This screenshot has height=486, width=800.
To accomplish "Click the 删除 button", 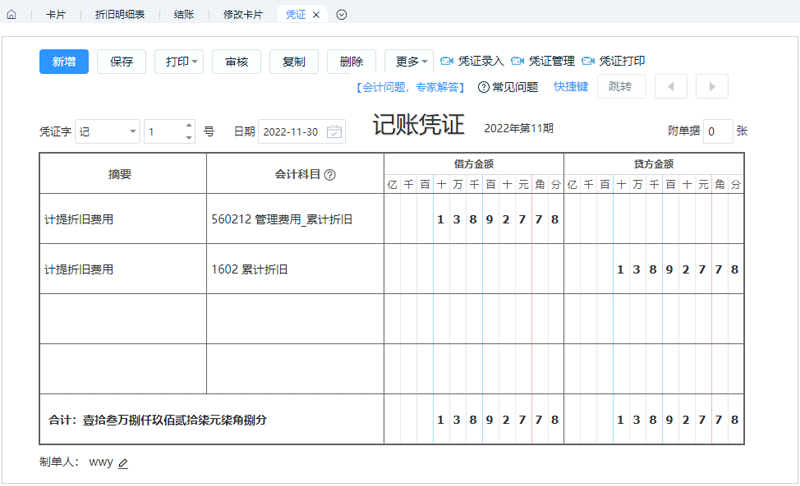I will pyautogui.click(x=352, y=62).
